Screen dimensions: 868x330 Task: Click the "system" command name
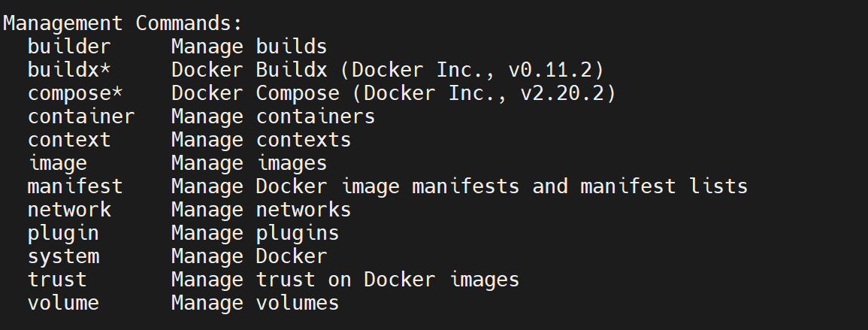coord(63,256)
